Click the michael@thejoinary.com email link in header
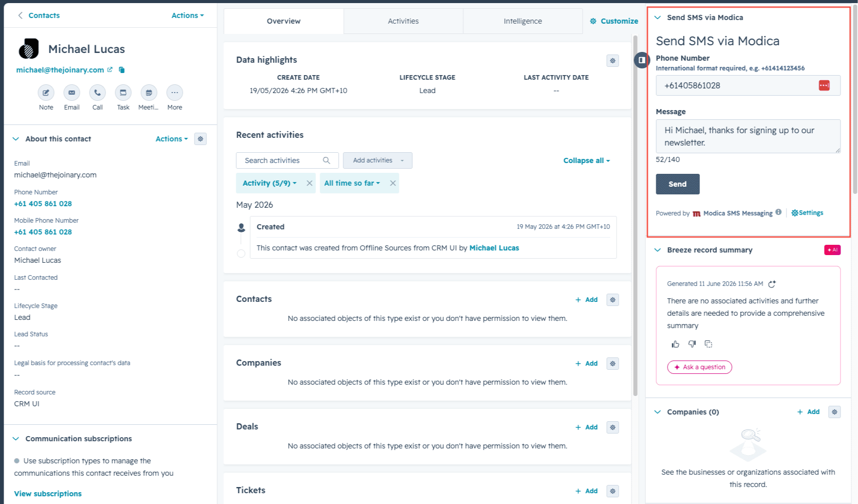This screenshot has width=858, height=504. [60, 70]
